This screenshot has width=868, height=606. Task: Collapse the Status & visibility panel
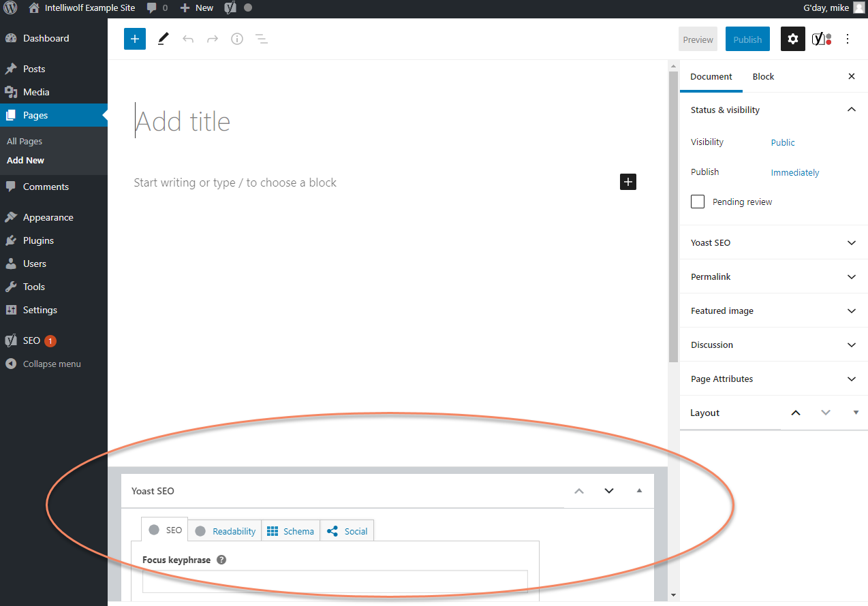pos(850,109)
